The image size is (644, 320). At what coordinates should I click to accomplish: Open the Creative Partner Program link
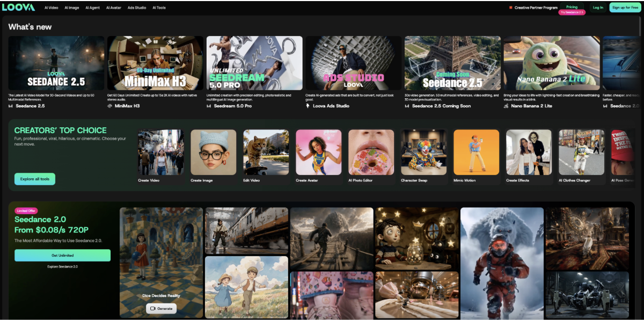pos(536,8)
